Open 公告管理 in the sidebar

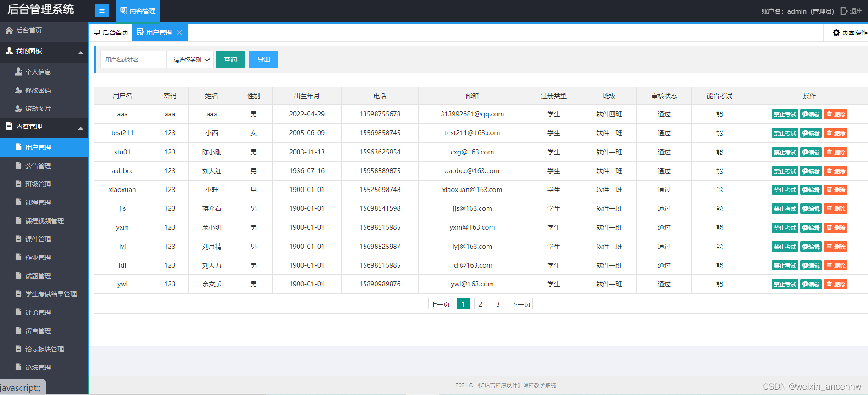(44, 166)
